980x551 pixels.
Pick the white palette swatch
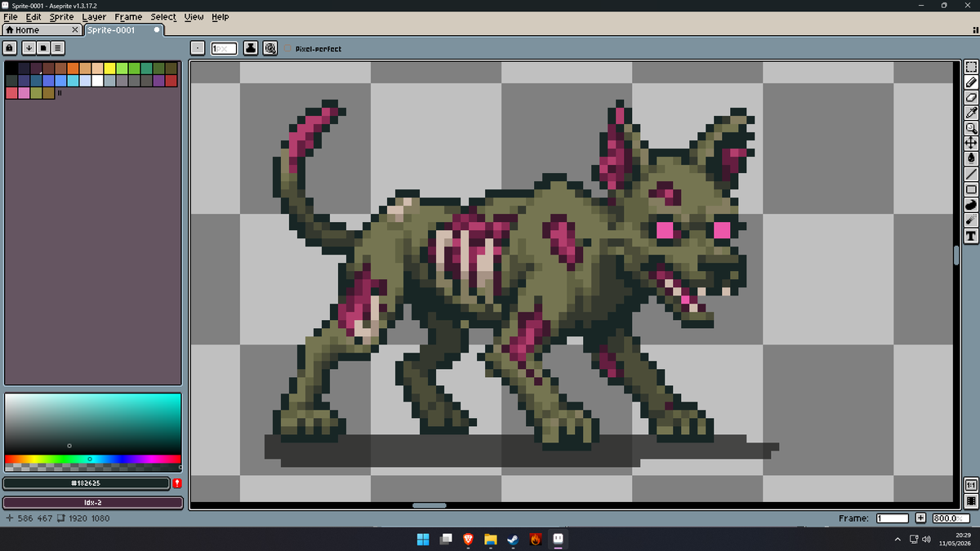(x=97, y=81)
